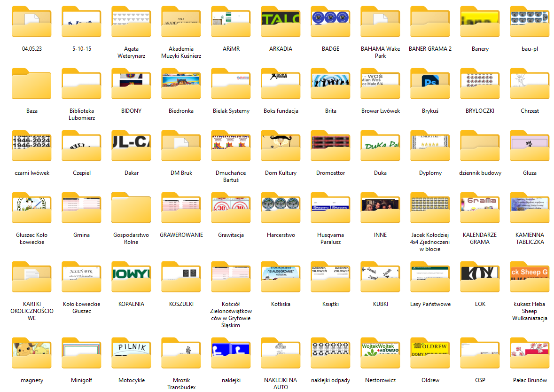554x392 pixels.
Task: Select the GRAWEROWANIE folder icon
Action: 181,208
